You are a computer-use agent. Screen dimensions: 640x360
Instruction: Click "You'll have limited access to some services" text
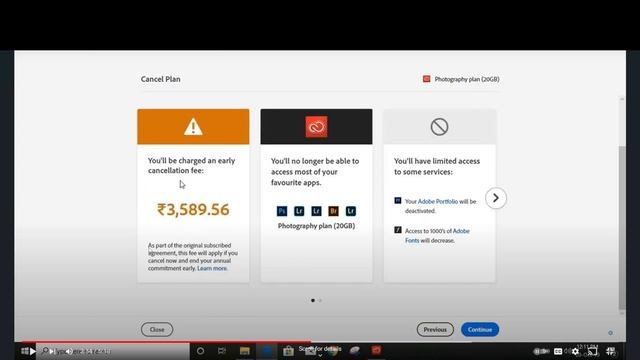[x=437, y=167]
